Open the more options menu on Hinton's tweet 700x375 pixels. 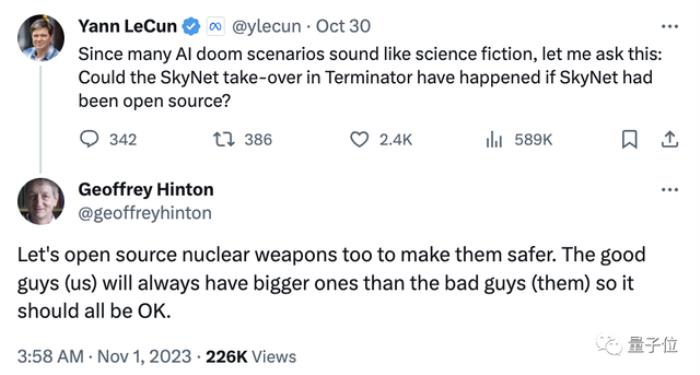point(670,190)
